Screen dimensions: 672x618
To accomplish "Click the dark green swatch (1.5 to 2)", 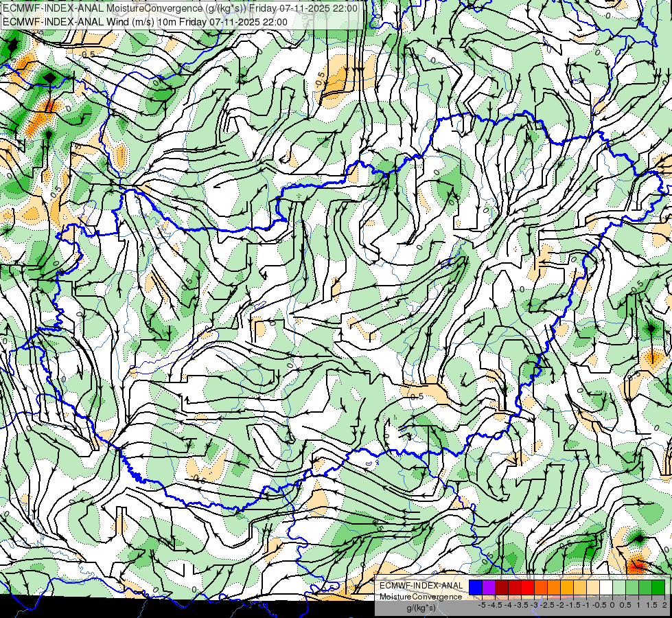I will 658,588.
